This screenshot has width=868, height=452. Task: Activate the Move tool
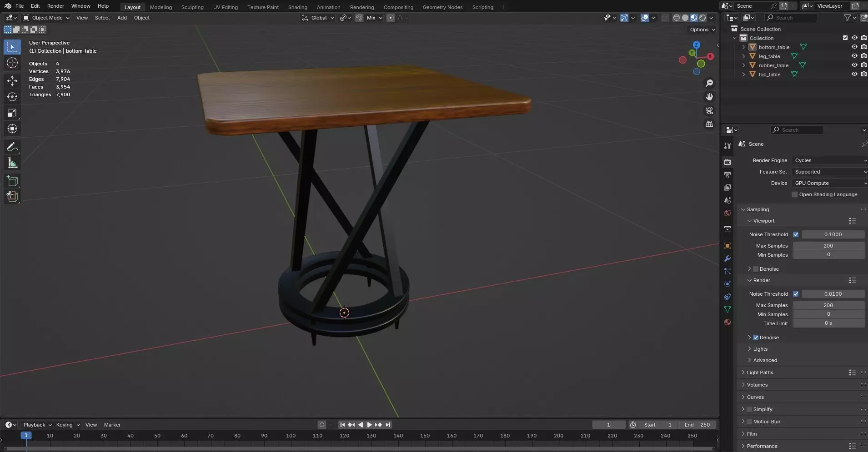click(x=12, y=81)
